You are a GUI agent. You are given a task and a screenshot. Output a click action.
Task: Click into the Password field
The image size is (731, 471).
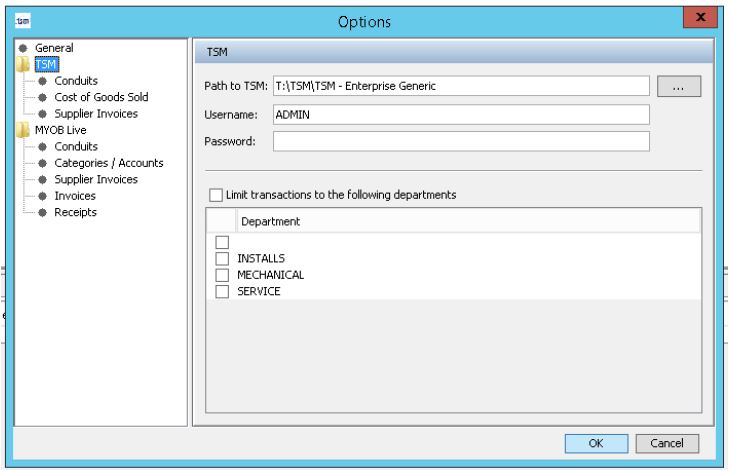click(x=461, y=142)
